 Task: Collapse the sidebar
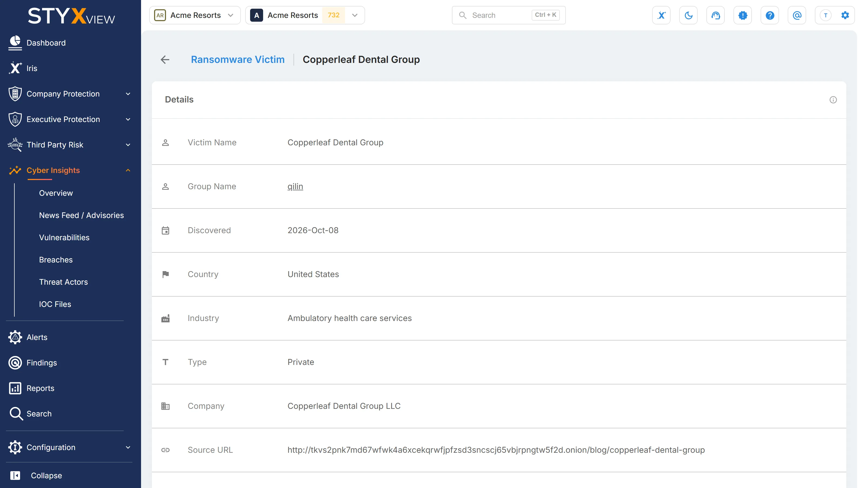(46, 475)
